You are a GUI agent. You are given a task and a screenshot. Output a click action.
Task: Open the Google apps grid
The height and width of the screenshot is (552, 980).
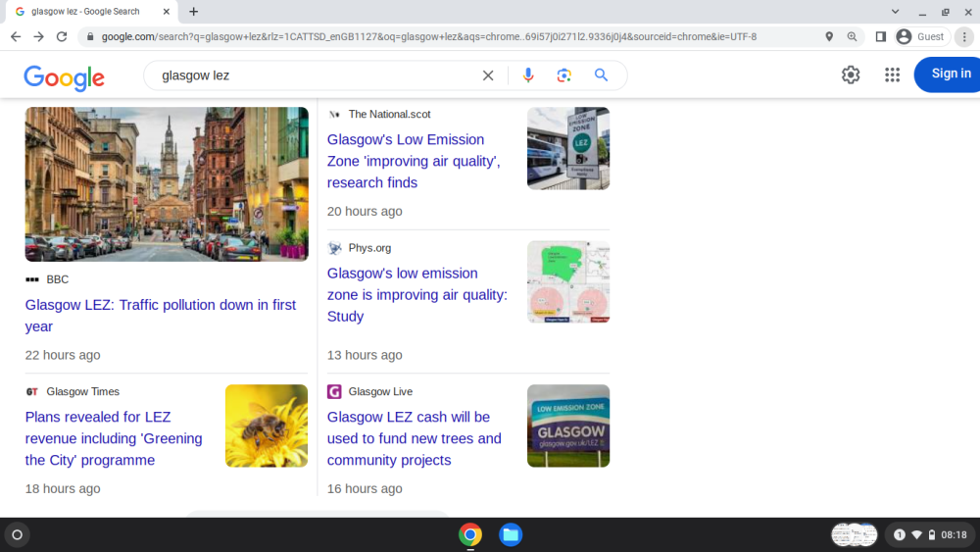pyautogui.click(x=893, y=75)
